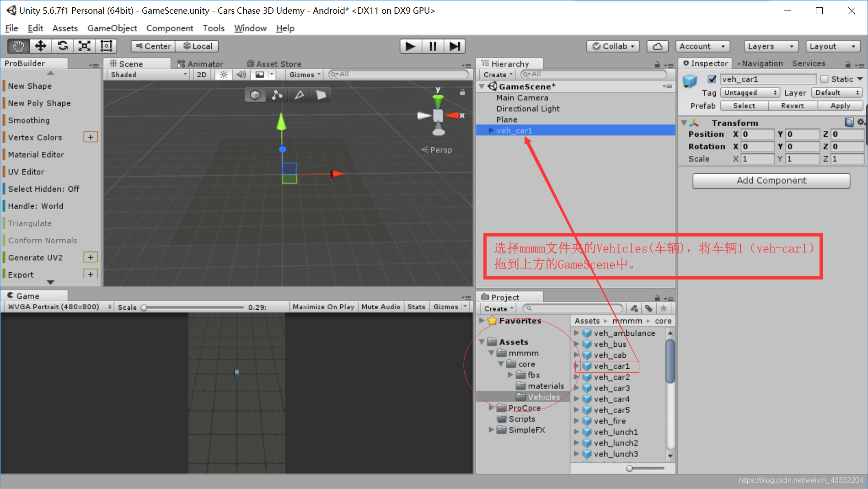
Task: Open the Component menu
Action: pyautogui.click(x=170, y=28)
